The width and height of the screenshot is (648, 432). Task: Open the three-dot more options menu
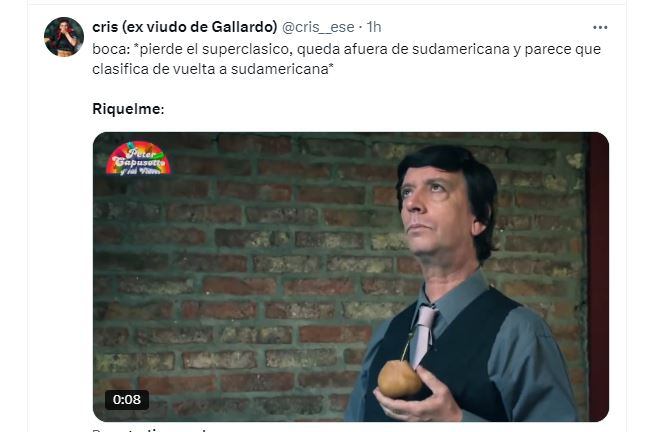pyautogui.click(x=600, y=28)
